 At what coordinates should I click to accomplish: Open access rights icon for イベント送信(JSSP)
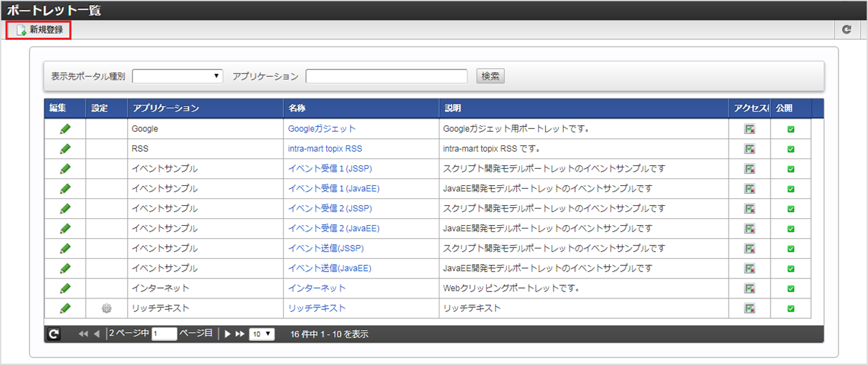749,248
